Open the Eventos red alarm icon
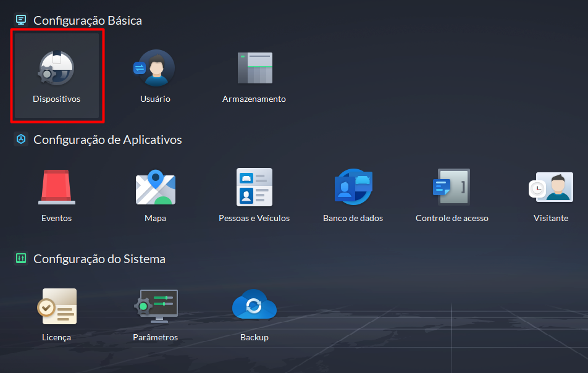The height and width of the screenshot is (373, 588). [56, 187]
